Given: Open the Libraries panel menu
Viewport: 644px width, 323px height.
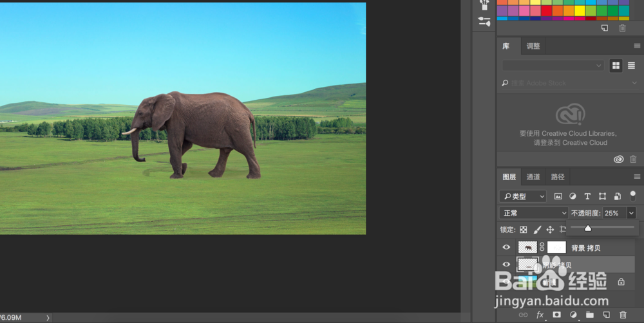Looking at the screenshot, I should pos(637,46).
